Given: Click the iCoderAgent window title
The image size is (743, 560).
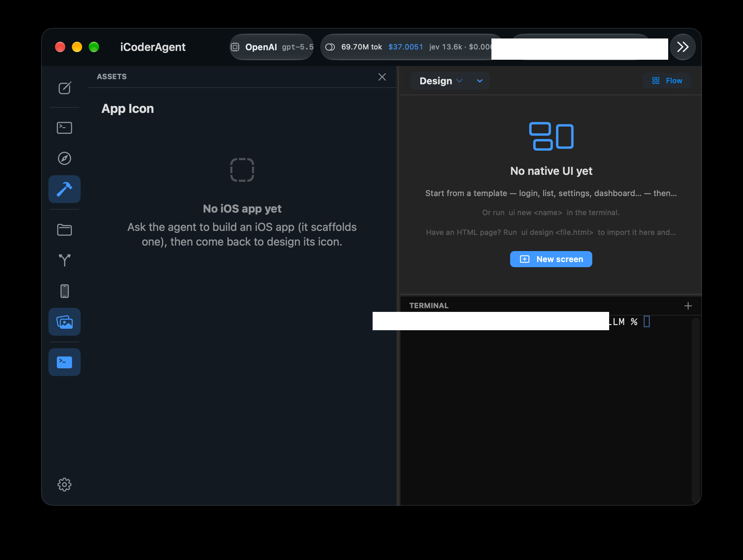Looking at the screenshot, I should [x=153, y=47].
